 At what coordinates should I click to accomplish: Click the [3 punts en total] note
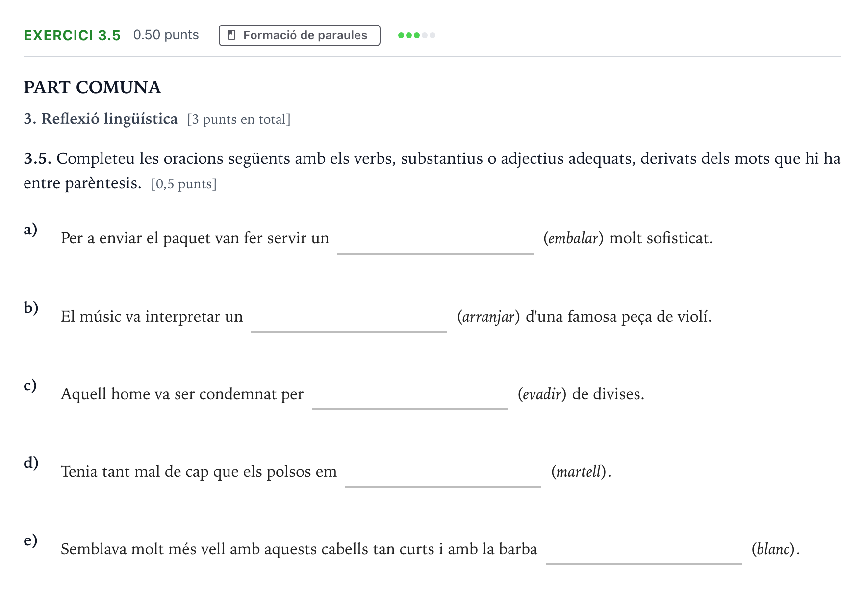click(x=239, y=119)
